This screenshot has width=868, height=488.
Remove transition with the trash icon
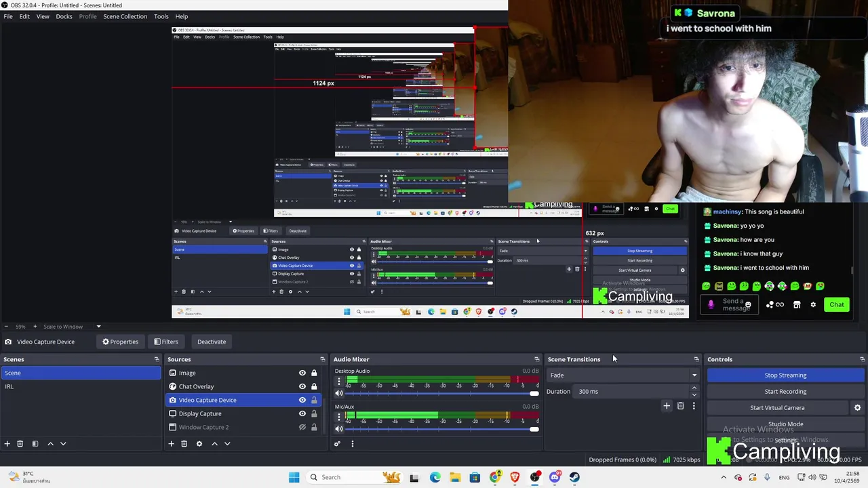pos(680,405)
